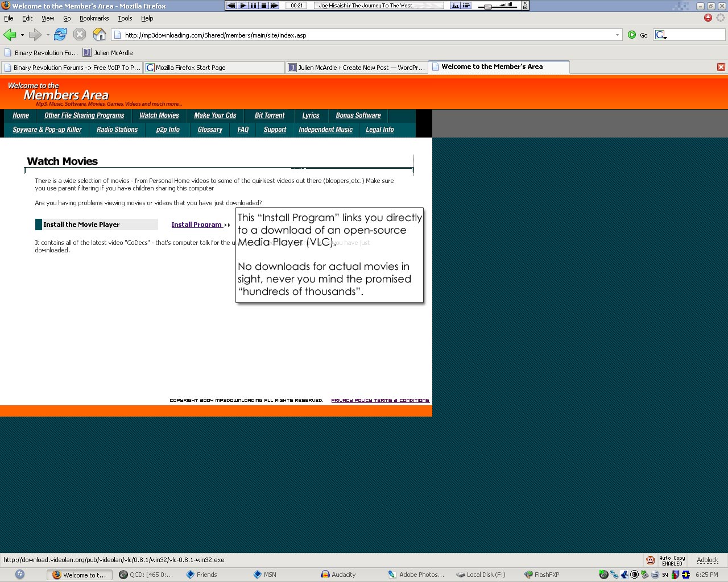Open the Make Your Cds page
This screenshot has height=582, width=728.
[x=215, y=115]
